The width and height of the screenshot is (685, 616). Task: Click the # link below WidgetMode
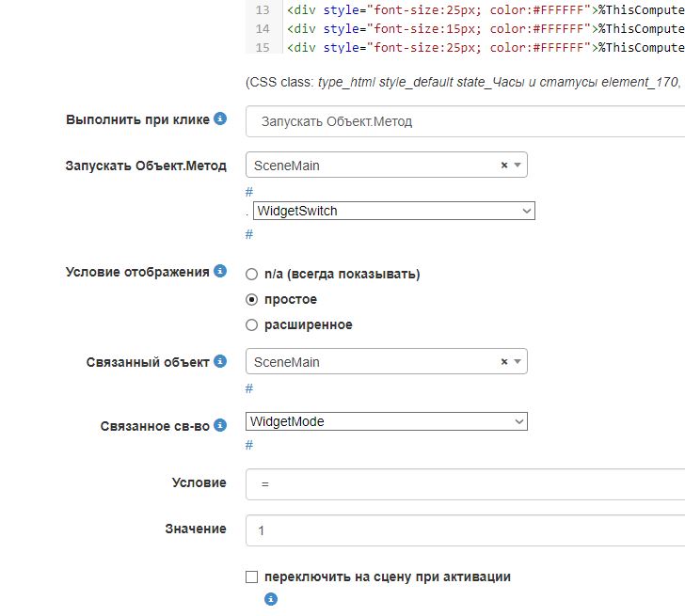point(249,446)
